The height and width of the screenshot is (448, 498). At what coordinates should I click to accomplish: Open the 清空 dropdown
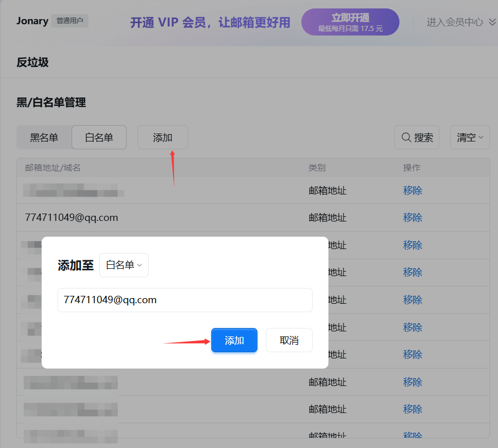470,137
